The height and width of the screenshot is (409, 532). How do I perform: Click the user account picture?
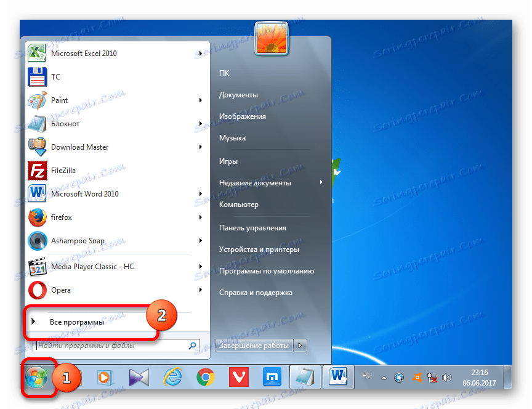pyautogui.click(x=272, y=38)
